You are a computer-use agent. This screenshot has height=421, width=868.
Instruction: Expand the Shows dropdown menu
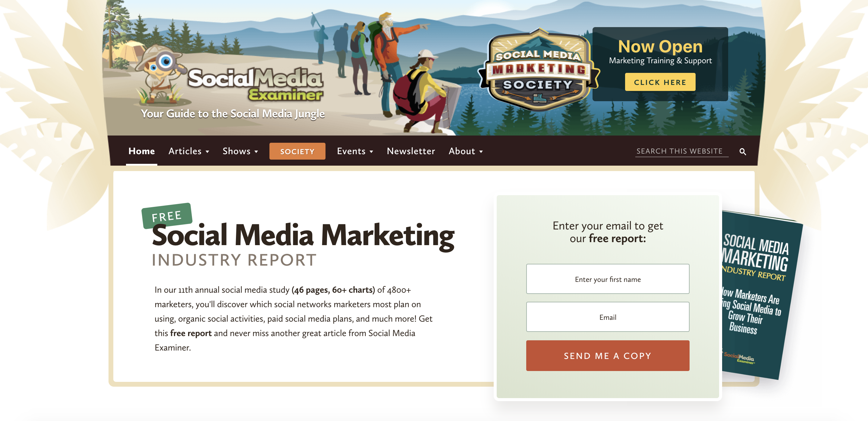coord(240,151)
